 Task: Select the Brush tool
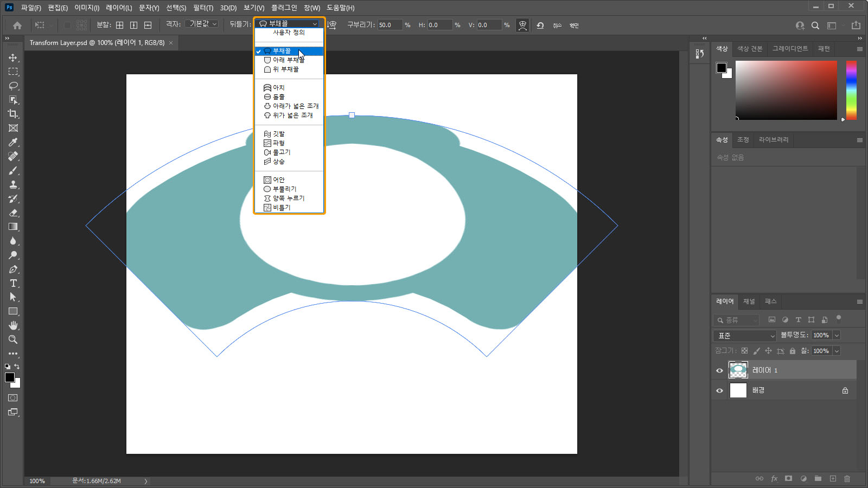13,170
